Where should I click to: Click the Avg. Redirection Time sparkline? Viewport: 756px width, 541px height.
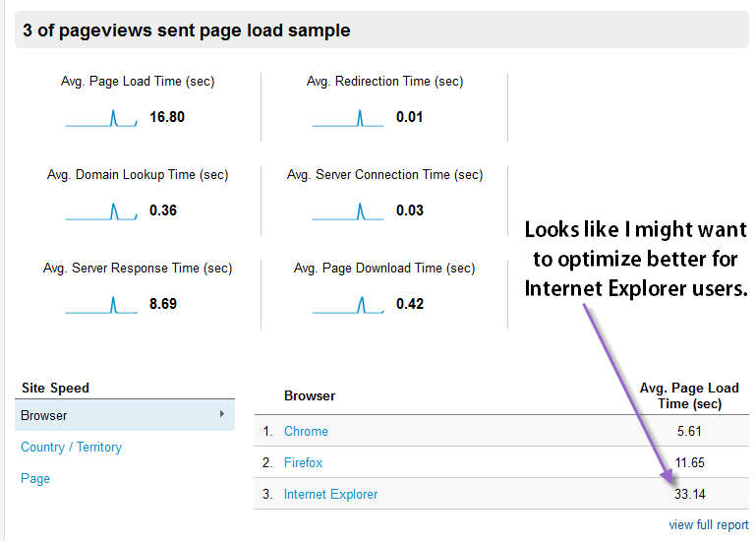pyautogui.click(x=347, y=118)
